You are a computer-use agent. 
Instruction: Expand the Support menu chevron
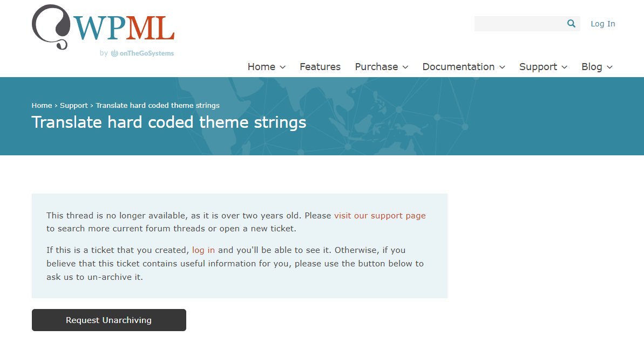click(x=565, y=67)
